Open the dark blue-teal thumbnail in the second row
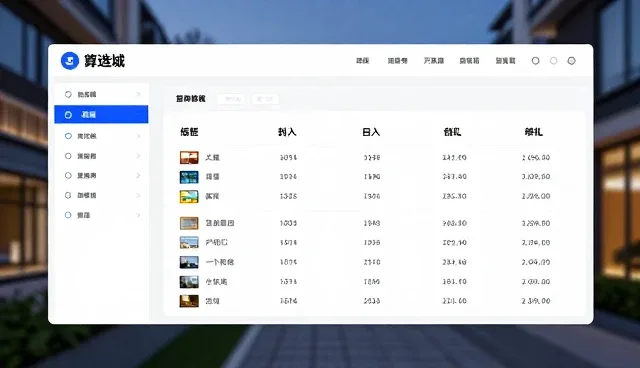Screen dimensions: 640x368 coord(189,177)
